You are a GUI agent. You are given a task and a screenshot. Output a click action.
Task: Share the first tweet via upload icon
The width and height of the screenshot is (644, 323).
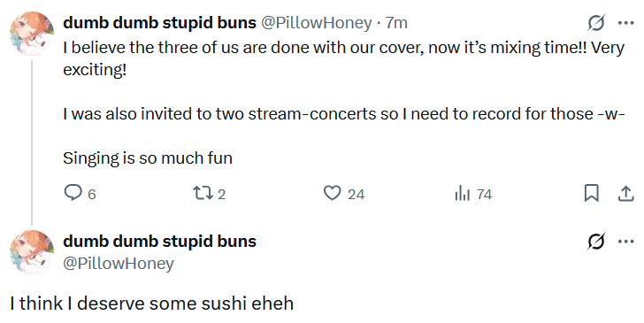(625, 193)
